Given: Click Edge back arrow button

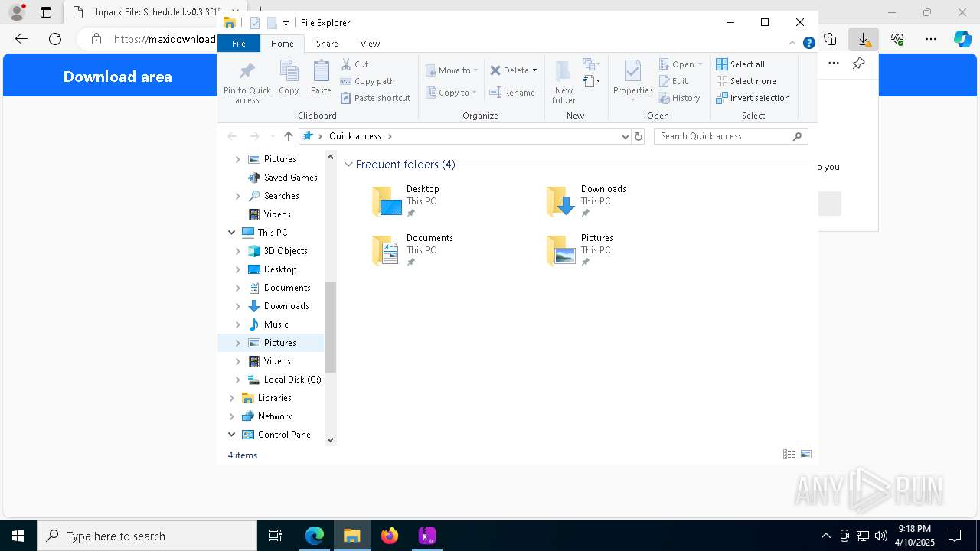Looking at the screenshot, I should pyautogui.click(x=21, y=39).
